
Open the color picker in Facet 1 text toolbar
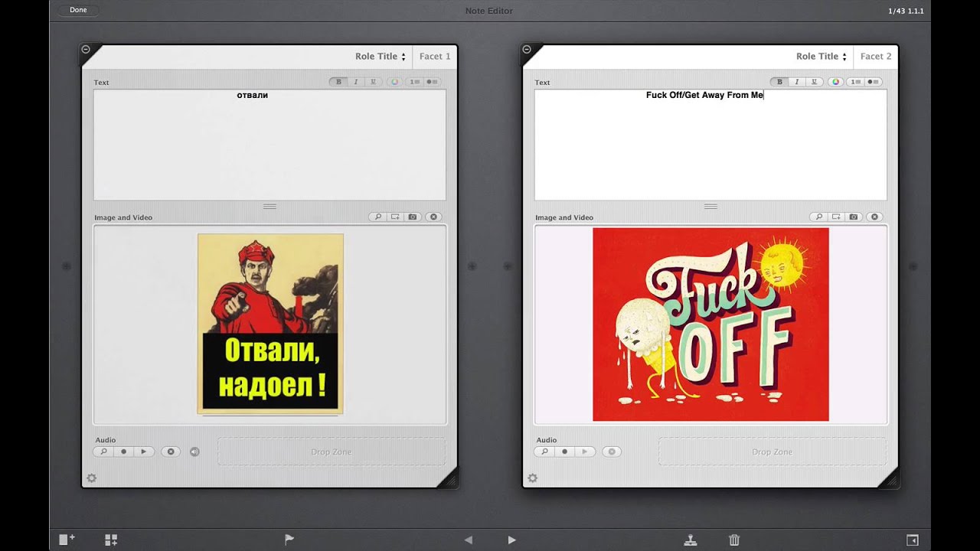click(x=395, y=82)
